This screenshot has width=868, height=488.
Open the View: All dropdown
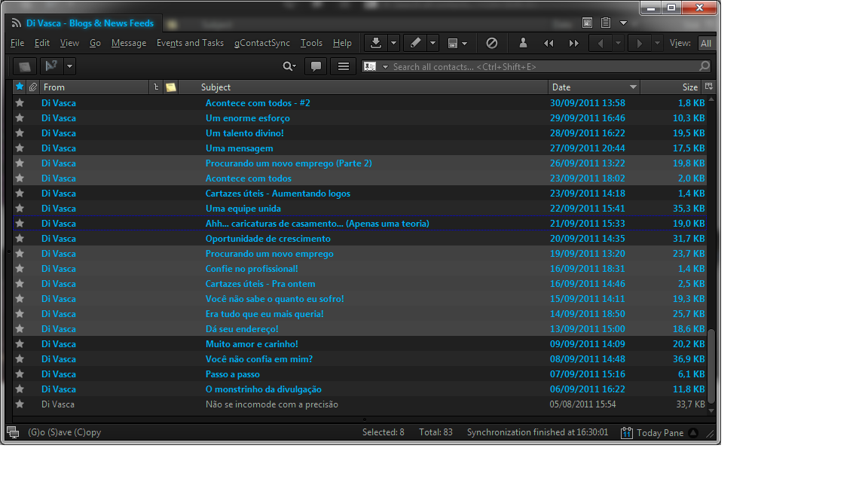(x=705, y=43)
